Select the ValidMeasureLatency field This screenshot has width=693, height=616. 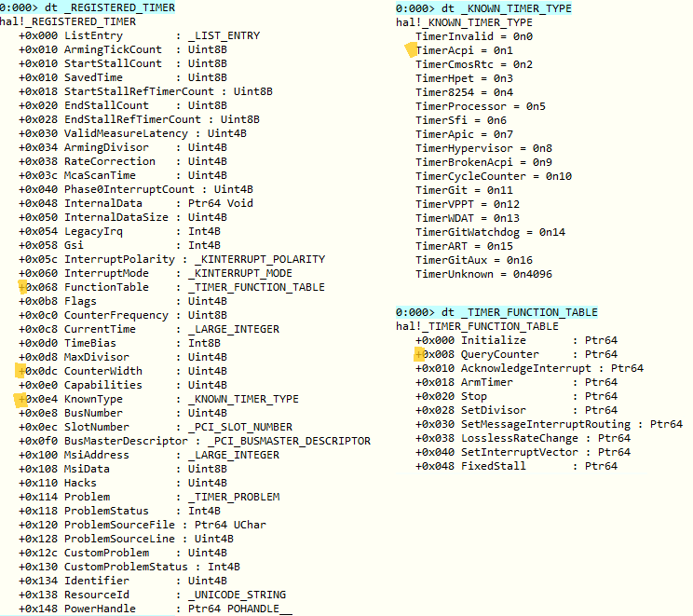132,133
